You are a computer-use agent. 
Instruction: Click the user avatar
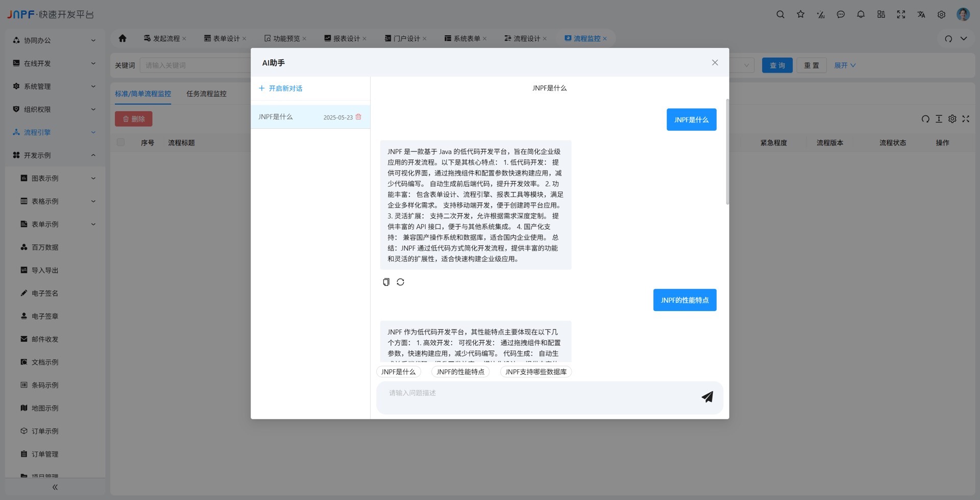963,14
